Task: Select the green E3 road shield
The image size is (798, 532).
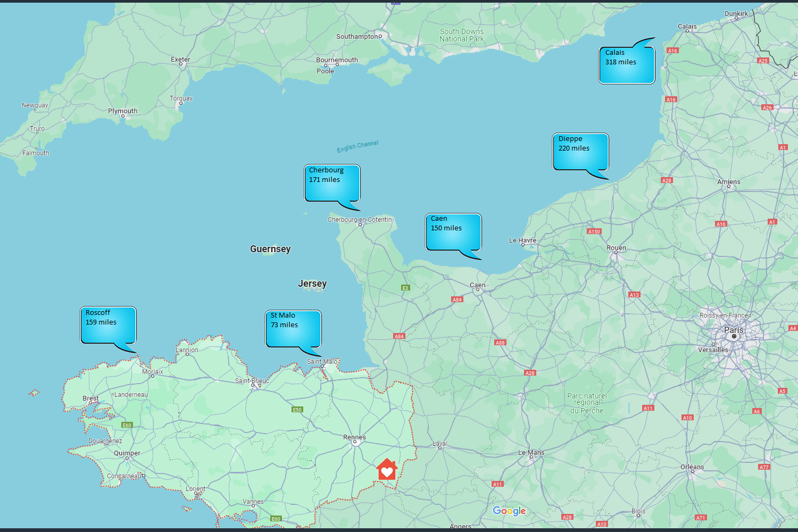Action: (x=405, y=288)
